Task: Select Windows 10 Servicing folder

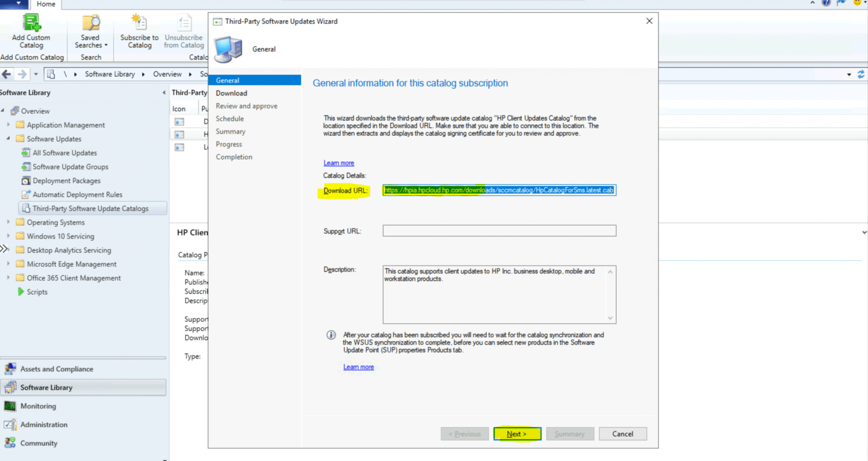Action: tap(60, 236)
